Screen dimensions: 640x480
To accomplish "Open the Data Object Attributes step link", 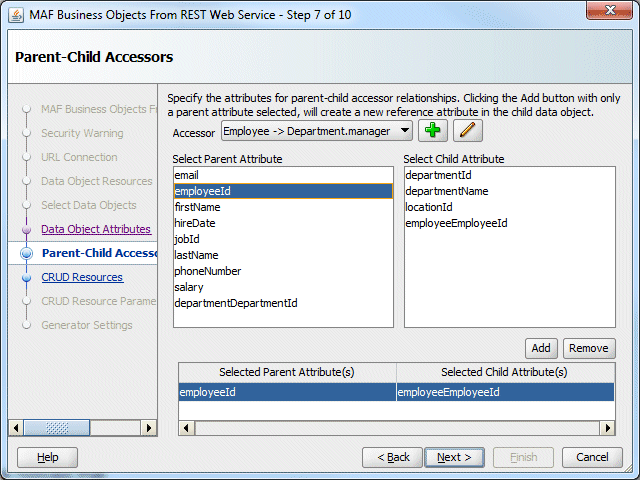I will click(x=96, y=229).
